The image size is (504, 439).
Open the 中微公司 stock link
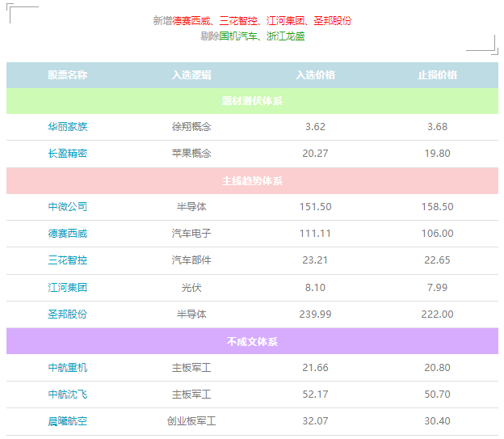(68, 207)
